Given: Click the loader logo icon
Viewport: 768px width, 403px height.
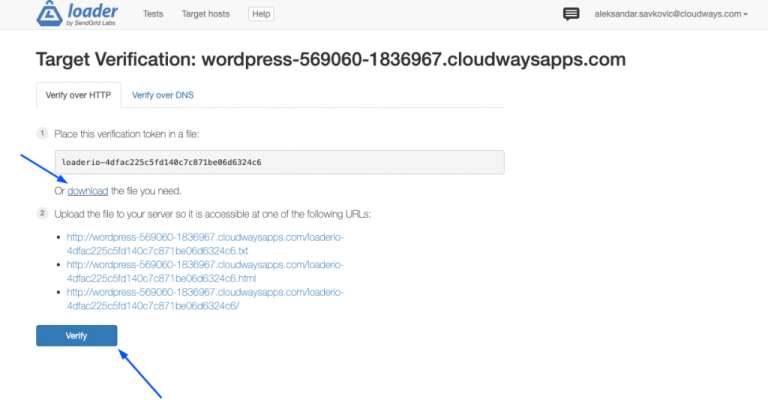Looking at the screenshot, I should pos(49,13).
